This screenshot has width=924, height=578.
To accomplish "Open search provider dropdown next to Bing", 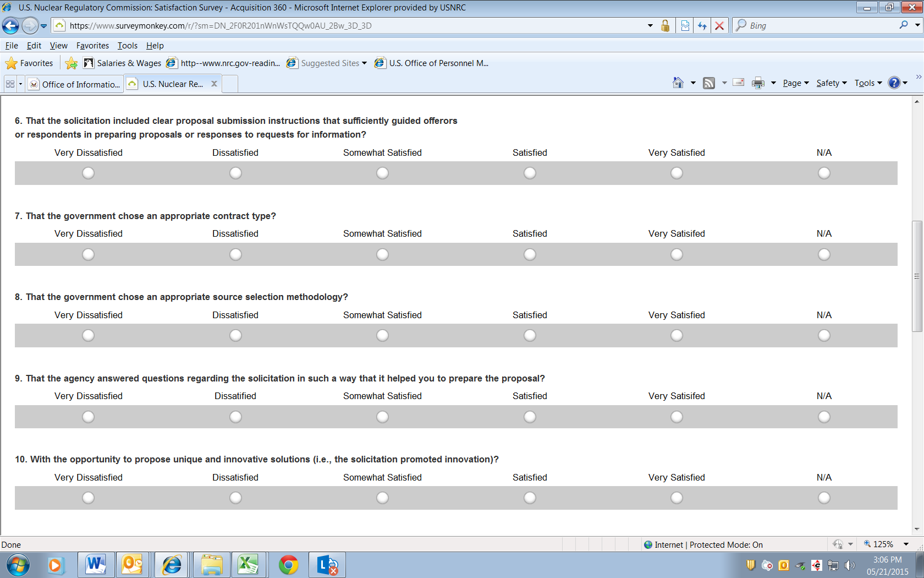I will tap(917, 25).
